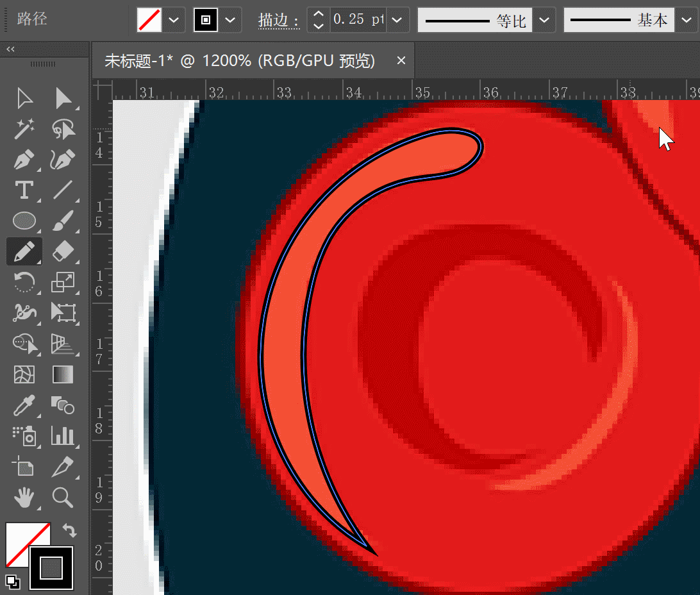Image resolution: width=700 pixels, height=595 pixels.
Task: Select the Mesh tool
Action: [x=24, y=374]
